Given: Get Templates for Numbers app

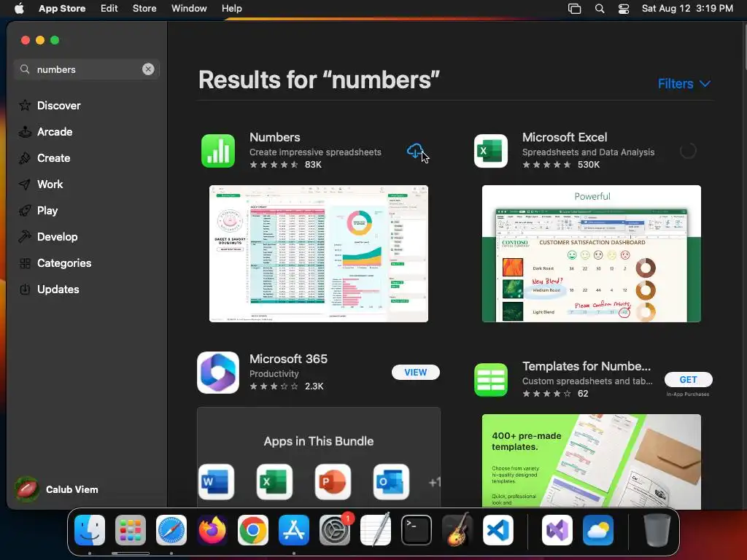Looking at the screenshot, I should pos(689,379).
